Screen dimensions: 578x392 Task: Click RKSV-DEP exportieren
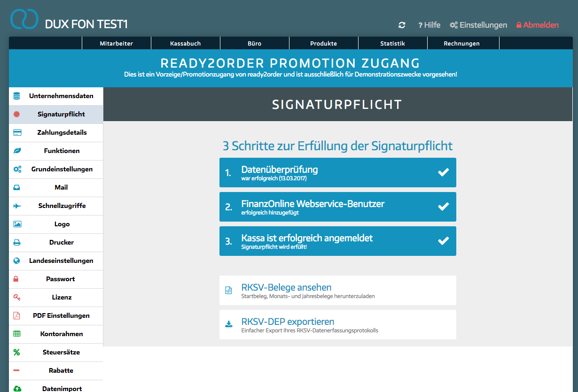pyautogui.click(x=338, y=324)
